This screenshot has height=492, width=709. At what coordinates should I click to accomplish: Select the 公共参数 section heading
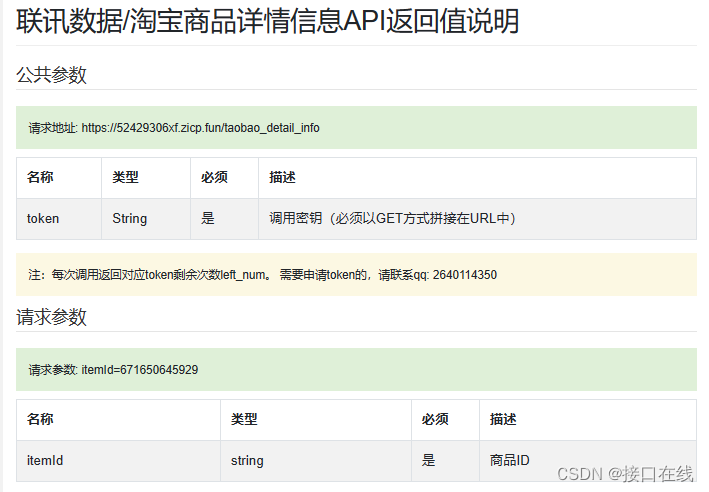pyautogui.click(x=51, y=75)
